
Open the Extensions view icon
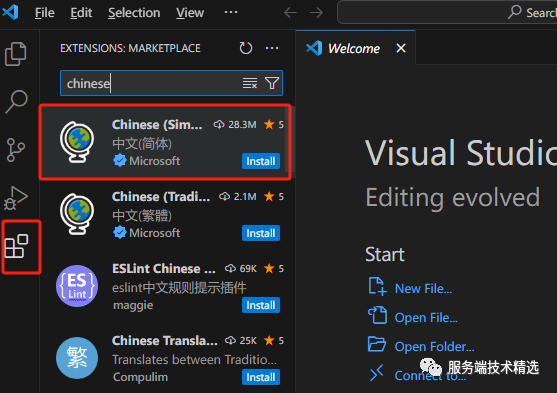coord(16,246)
